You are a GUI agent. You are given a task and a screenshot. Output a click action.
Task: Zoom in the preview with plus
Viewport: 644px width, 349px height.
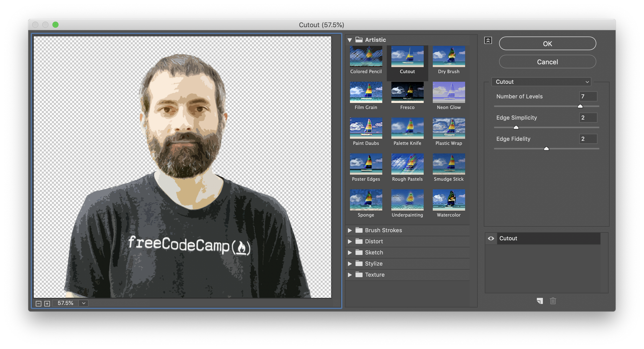[47, 304]
